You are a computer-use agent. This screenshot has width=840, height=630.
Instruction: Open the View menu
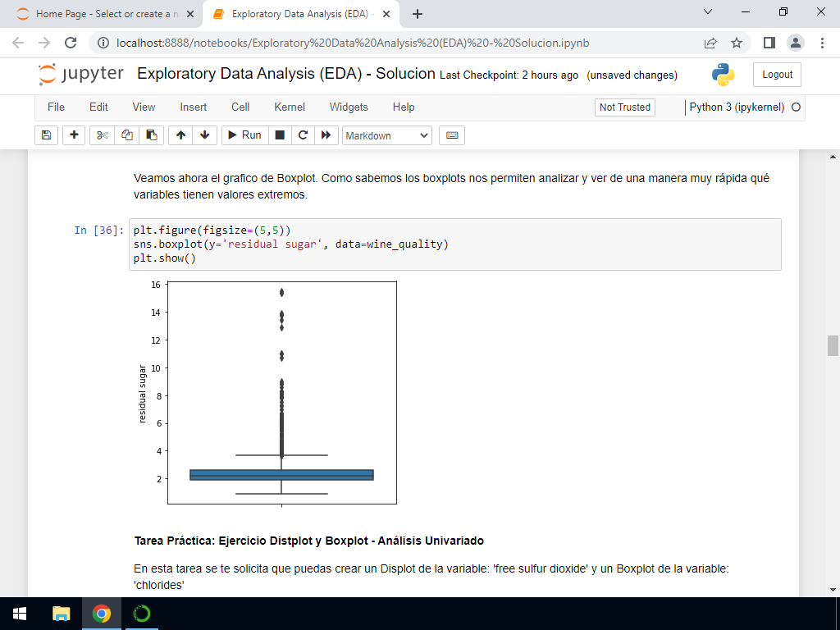[x=144, y=107]
